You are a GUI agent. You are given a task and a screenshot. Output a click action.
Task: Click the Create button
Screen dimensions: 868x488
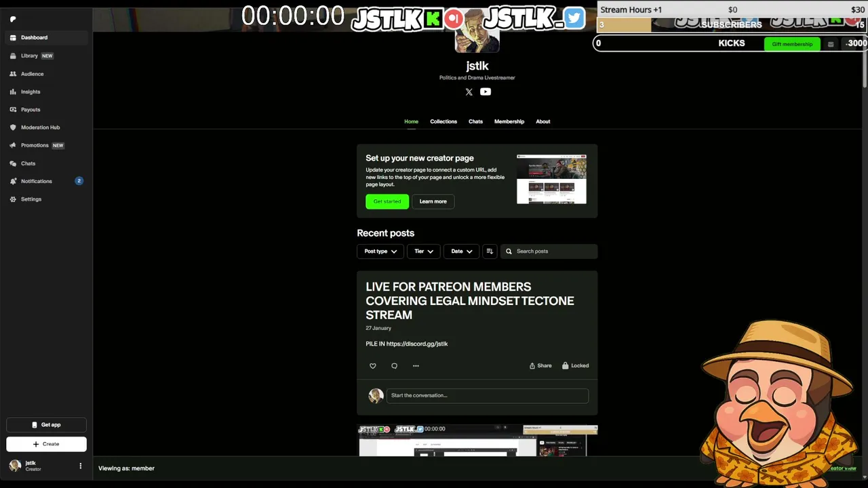pos(46,444)
